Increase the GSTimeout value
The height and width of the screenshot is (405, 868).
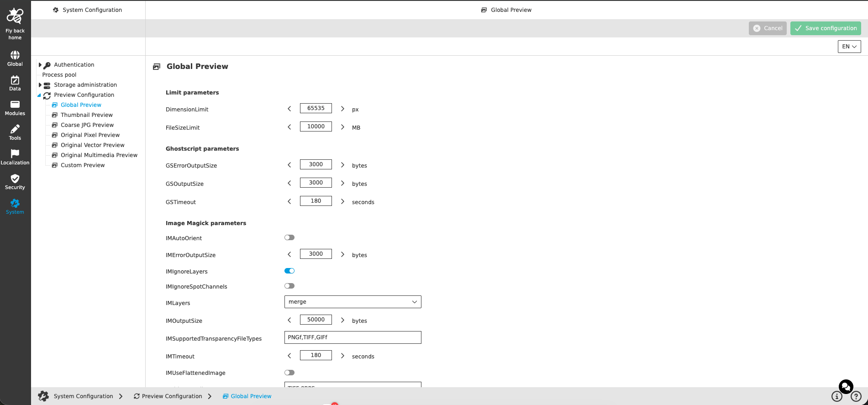click(342, 201)
